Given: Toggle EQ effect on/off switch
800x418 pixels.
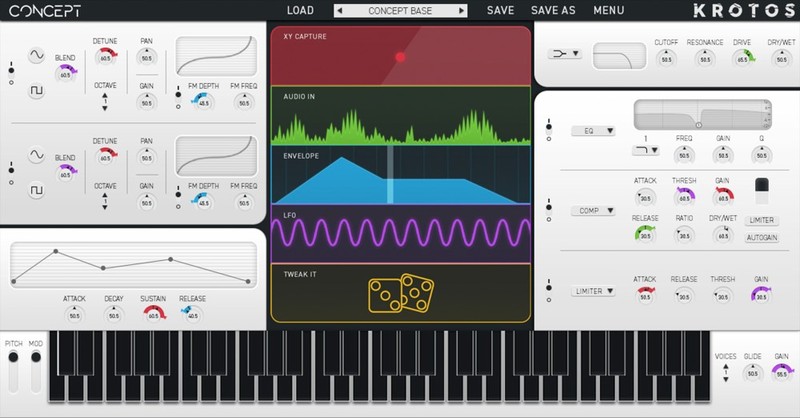Looking at the screenshot, I should point(549,130).
